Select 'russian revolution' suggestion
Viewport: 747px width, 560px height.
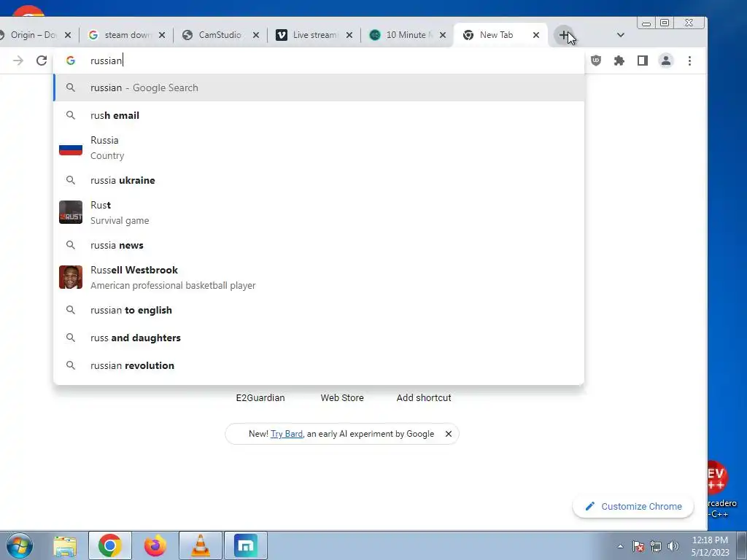(x=319, y=365)
